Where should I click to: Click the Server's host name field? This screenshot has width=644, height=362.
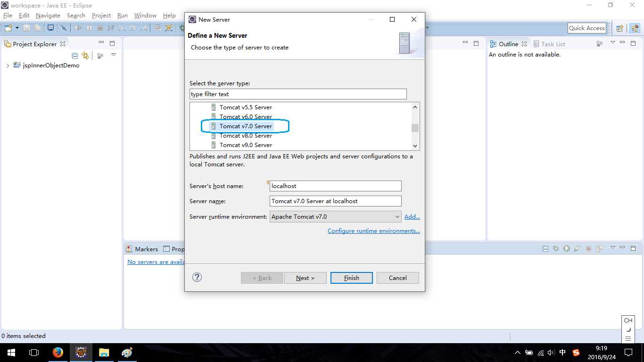[x=335, y=186]
